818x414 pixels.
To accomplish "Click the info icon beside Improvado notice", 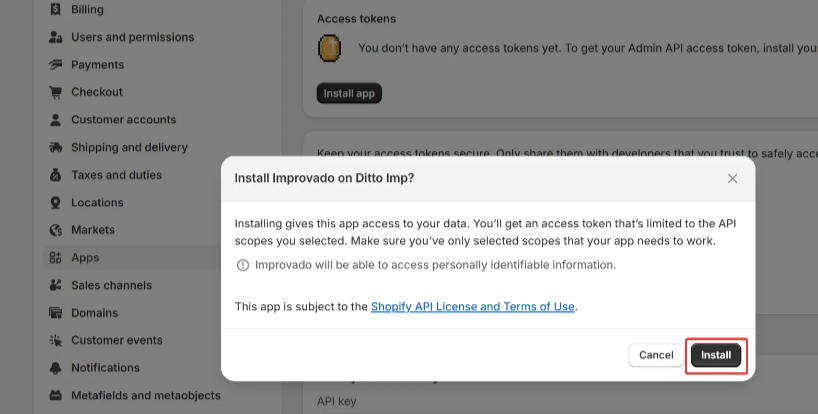I will (242, 266).
